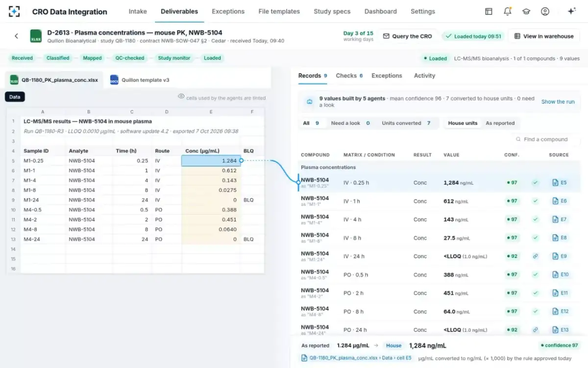Select spreadsheet cell E5 with value 1.284

click(x=211, y=160)
